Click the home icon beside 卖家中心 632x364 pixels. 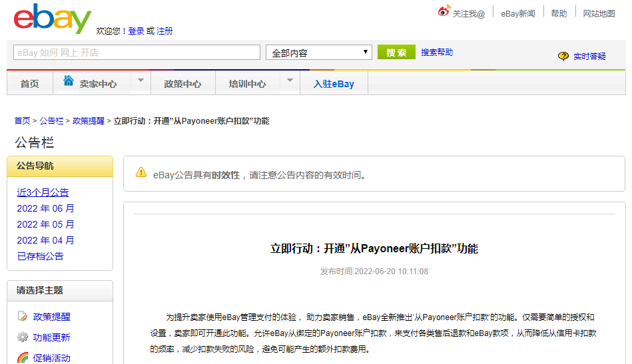[69, 81]
